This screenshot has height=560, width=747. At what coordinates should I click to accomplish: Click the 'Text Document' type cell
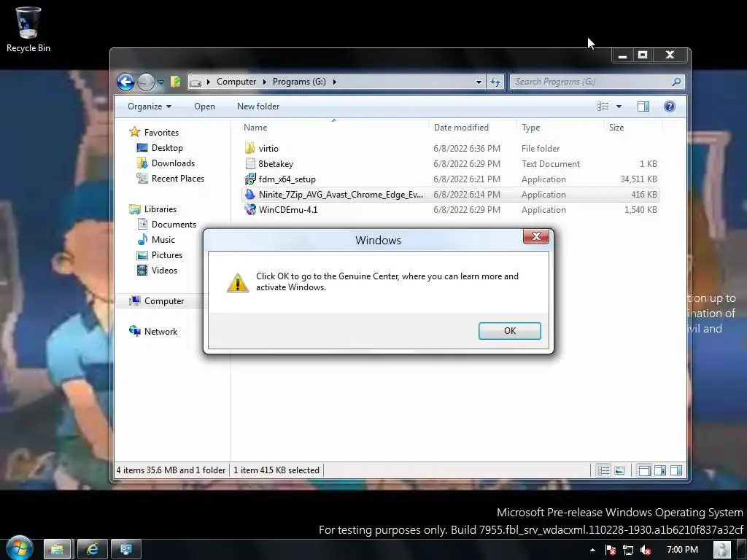[x=551, y=164]
